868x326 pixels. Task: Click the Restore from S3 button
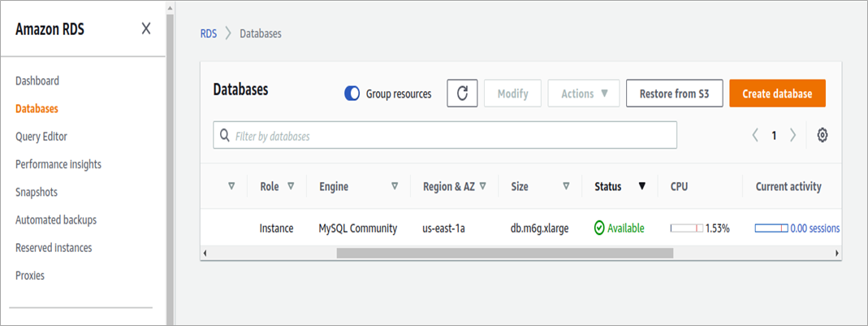(674, 93)
